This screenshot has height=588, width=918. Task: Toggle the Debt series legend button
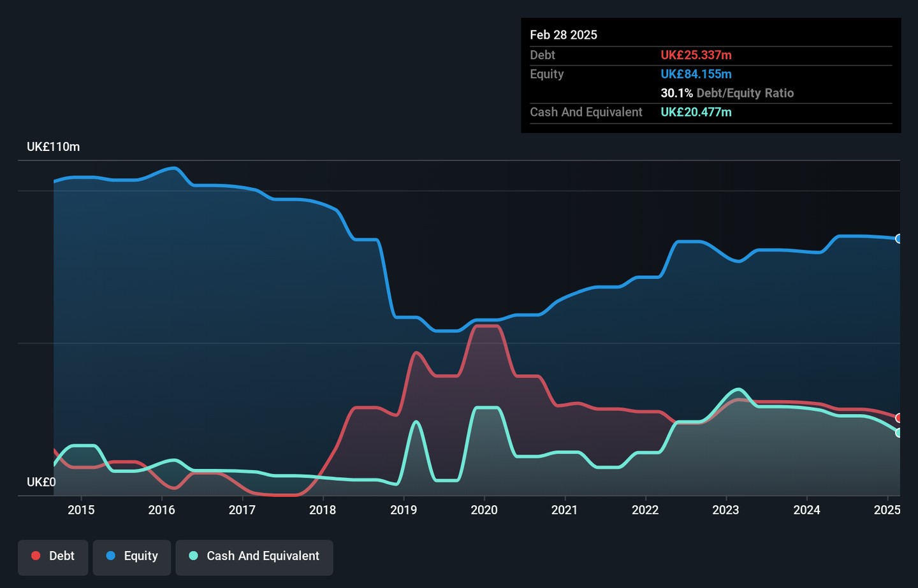coord(53,557)
